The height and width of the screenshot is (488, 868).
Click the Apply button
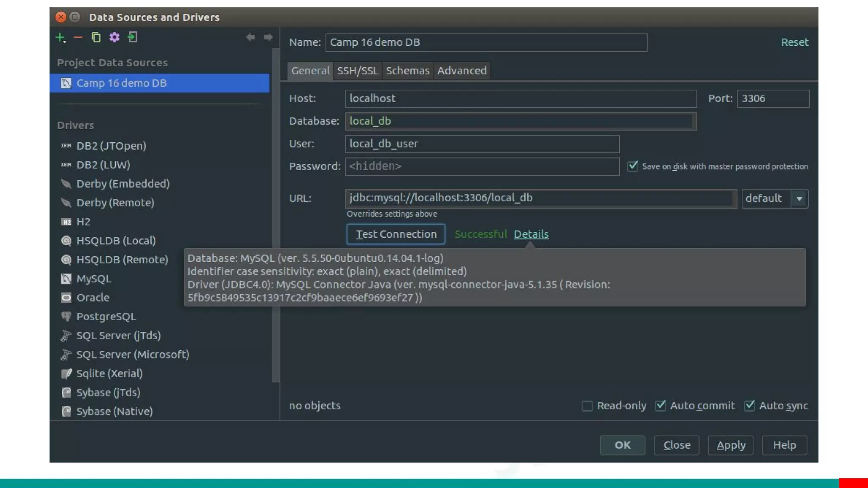(731, 445)
